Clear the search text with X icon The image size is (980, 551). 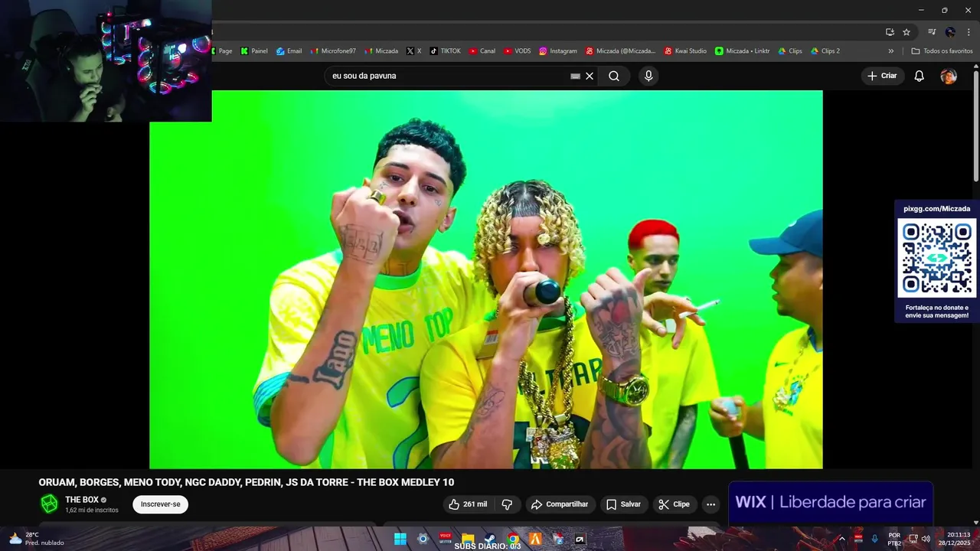590,76
